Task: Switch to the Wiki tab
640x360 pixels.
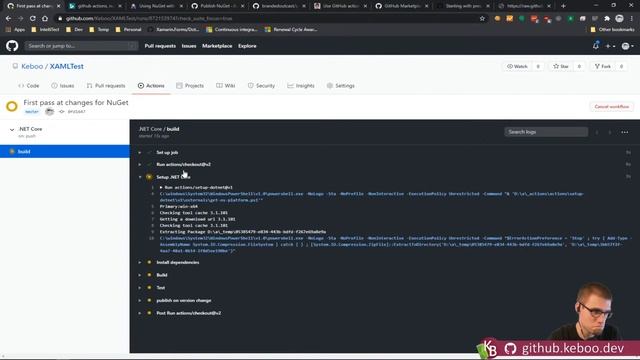Action: (x=226, y=86)
